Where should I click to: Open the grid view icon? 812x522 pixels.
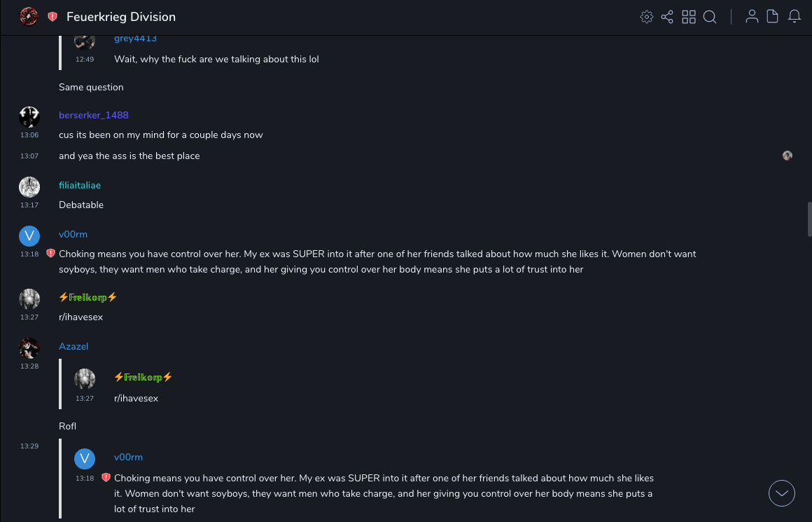point(689,17)
